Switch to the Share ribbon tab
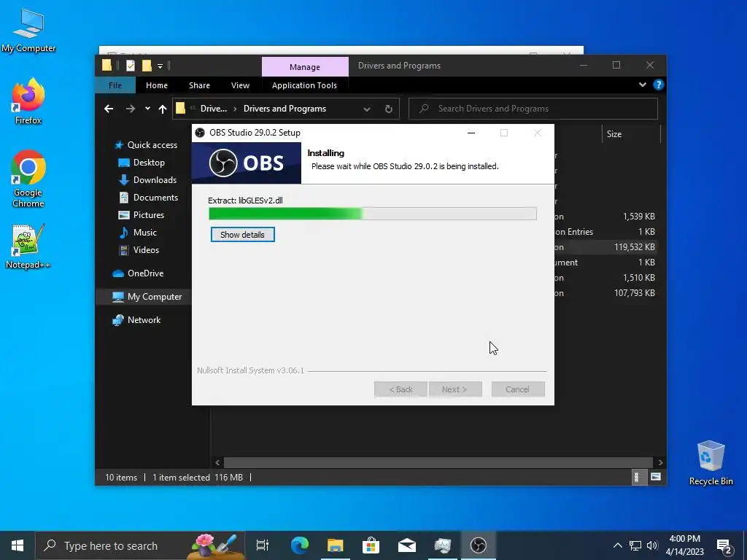The width and height of the screenshot is (747, 560). tap(199, 85)
